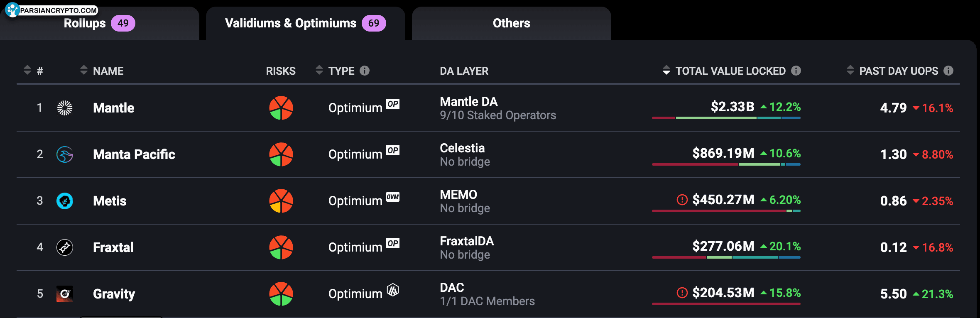
Task: Click info icon beside Past Day UOPS
Action: [948, 71]
